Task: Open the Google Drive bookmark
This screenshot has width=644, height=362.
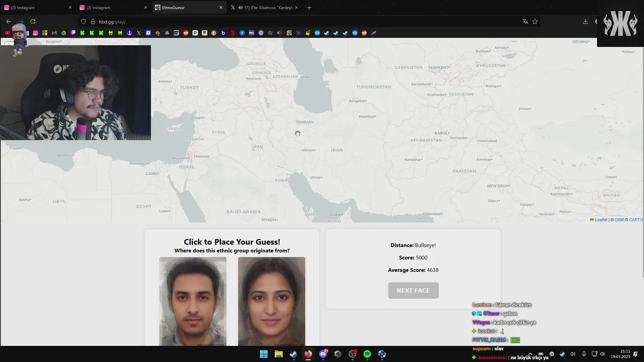Action: coord(63,33)
